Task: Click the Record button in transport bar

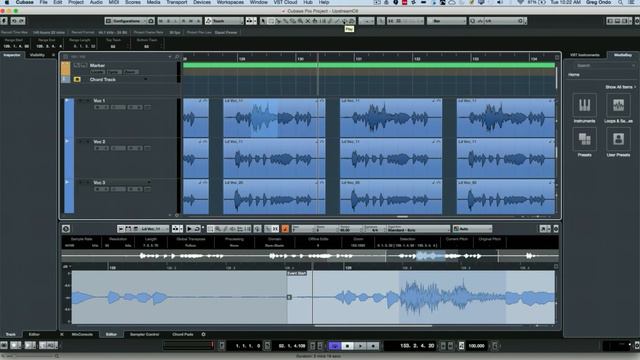Action: click(373, 346)
